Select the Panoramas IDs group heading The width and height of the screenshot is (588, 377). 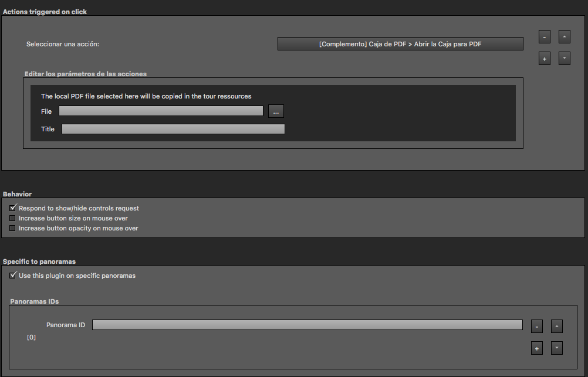35,301
